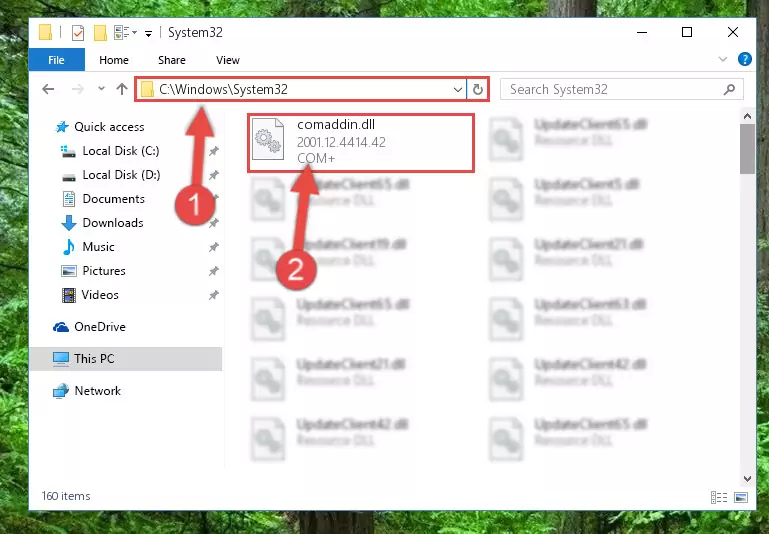The height and width of the screenshot is (534, 769).
Task: Open the recent locations dropdown arrow
Action: point(101,89)
